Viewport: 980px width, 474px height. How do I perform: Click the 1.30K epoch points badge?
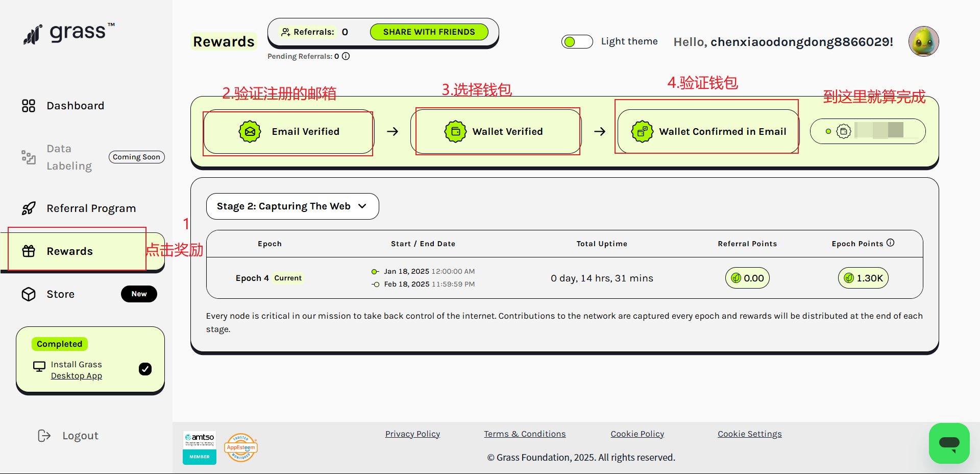click(863, 278)
